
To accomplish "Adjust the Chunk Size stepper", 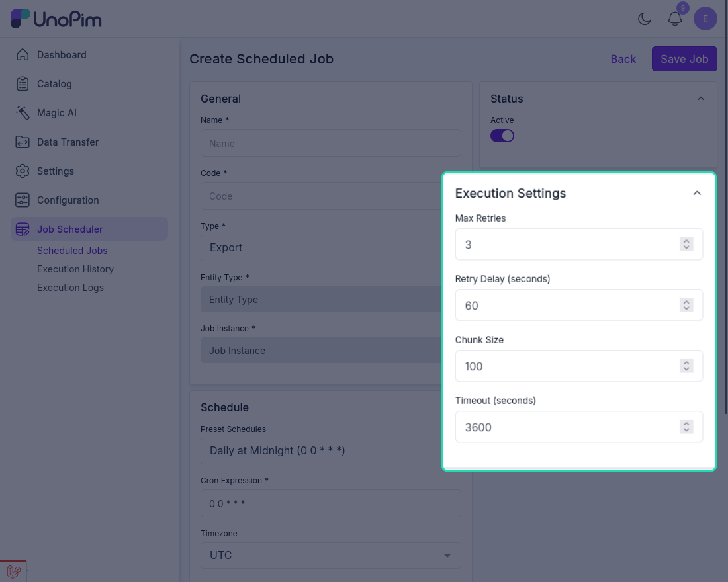I will click(686, 366).
